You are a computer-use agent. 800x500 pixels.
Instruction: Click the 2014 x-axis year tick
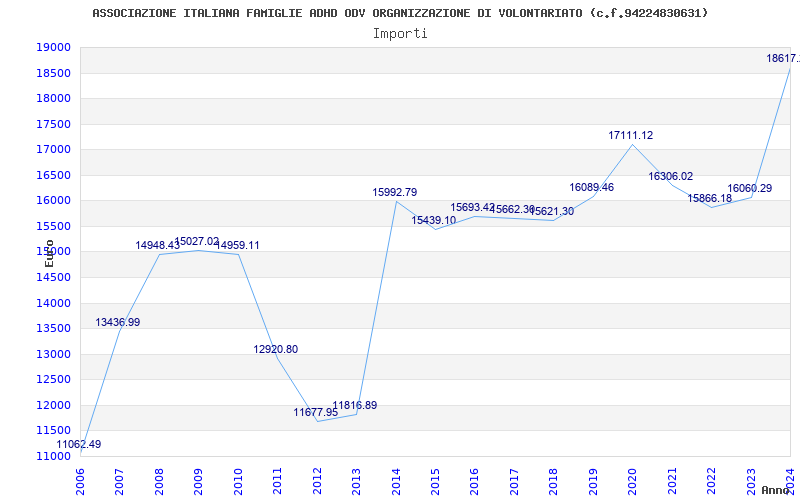[396, 481]
